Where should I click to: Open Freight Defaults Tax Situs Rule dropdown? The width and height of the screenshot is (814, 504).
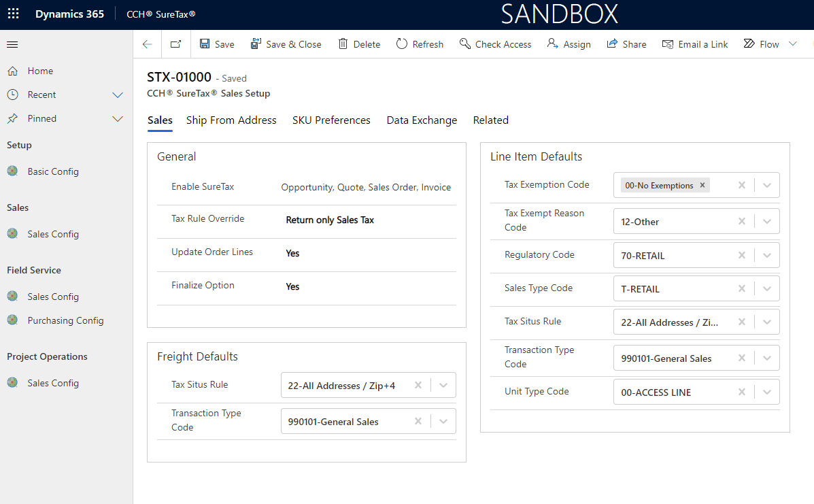coord(443,385)
